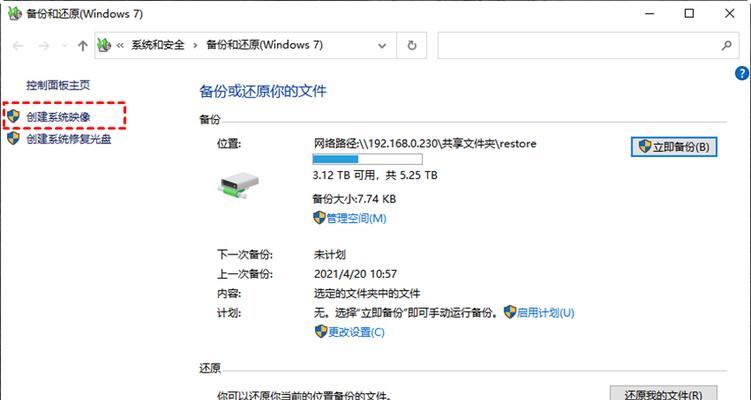Go up one level with up arrow
Viewport: 751px width, 400px height.
click(x=83, y=46)
